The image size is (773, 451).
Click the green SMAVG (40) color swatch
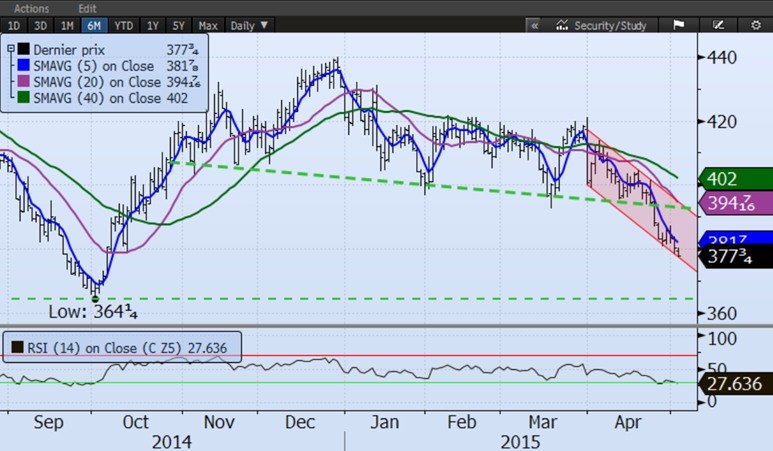[22, 100]
